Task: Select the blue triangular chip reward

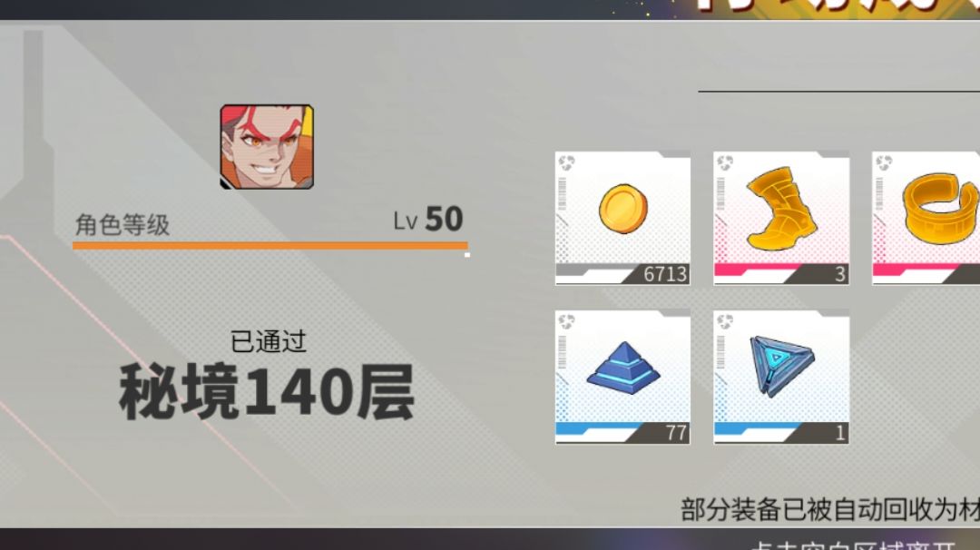Action: [x=781, y=377]
